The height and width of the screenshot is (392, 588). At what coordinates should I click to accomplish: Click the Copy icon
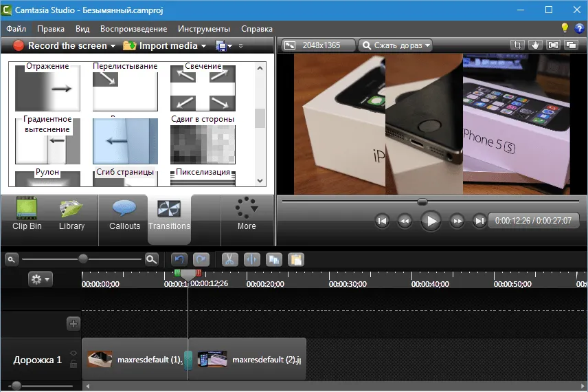(274, 259)
